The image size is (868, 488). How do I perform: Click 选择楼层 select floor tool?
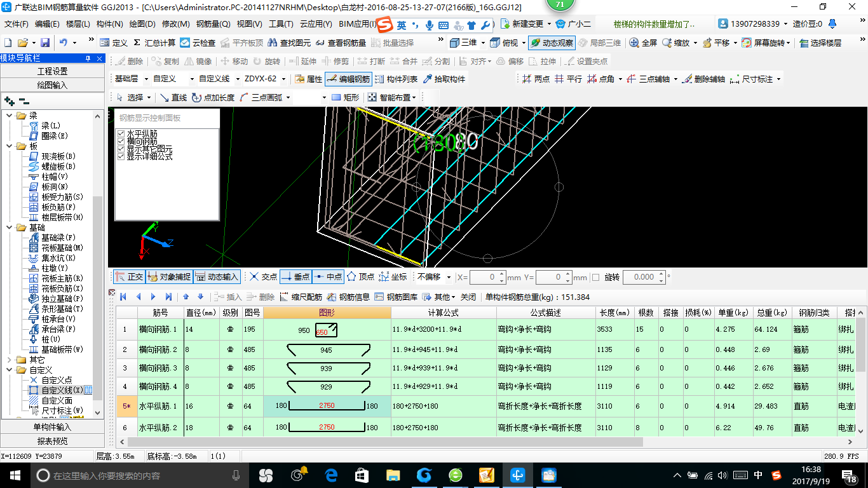point(820,43)
